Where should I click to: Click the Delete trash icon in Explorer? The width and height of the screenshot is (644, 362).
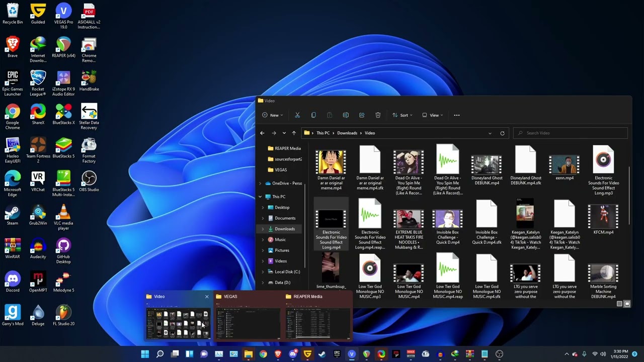pyautogui.click(x=378, y=115)
